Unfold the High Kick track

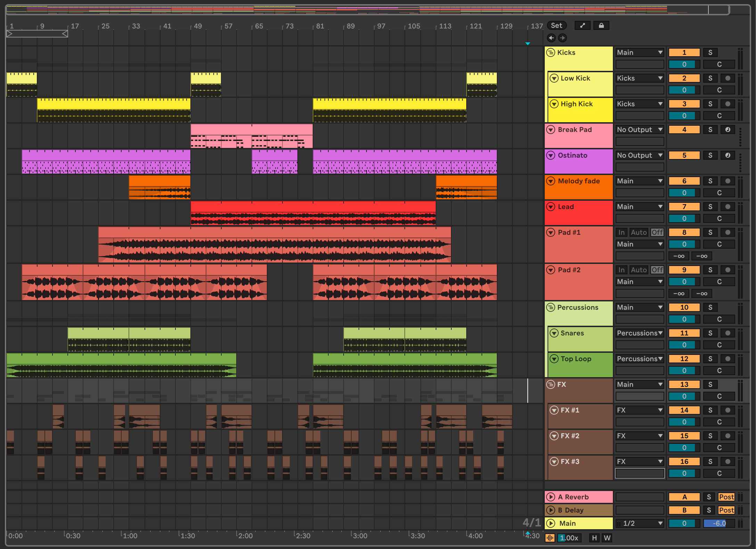pos(554,104)
